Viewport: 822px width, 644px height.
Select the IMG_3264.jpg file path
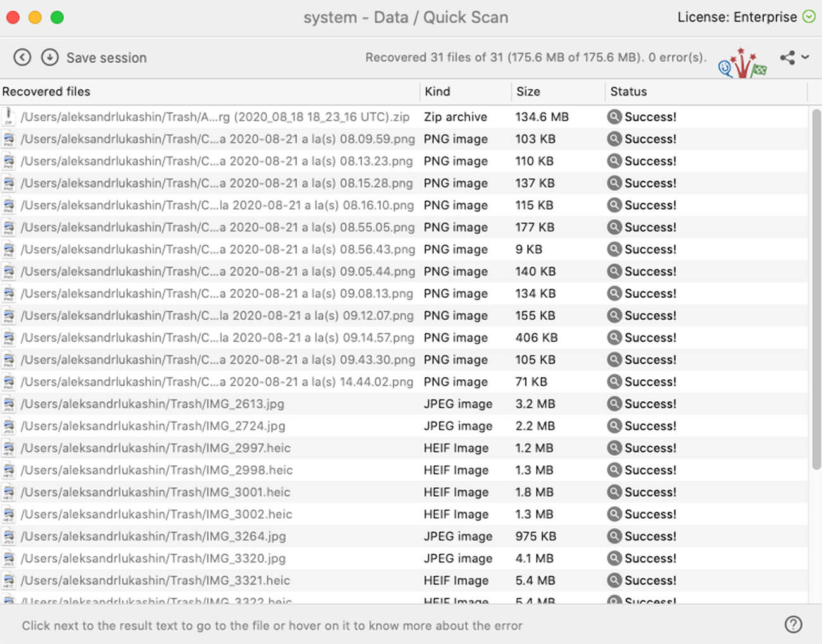(x=153, y=537)
